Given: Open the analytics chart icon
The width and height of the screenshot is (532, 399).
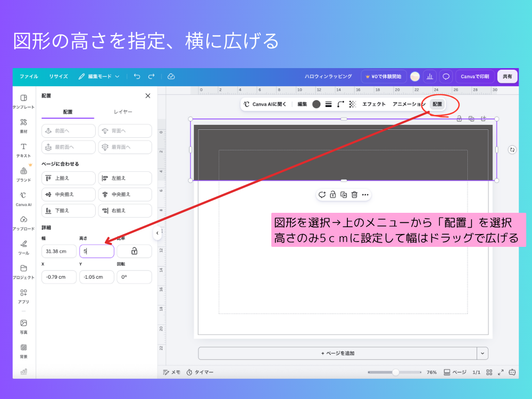Looking at the screenshot, I should 430,76.
